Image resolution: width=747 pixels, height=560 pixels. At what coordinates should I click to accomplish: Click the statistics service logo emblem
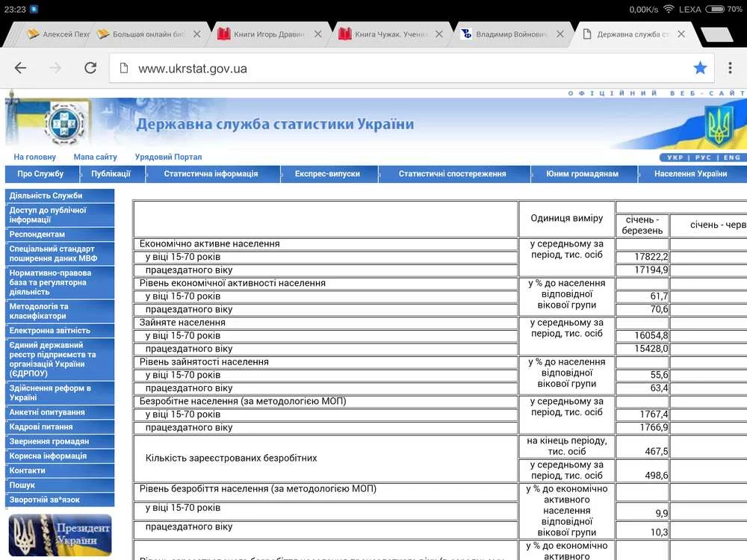pyautogui.click(x=63, y=124)
